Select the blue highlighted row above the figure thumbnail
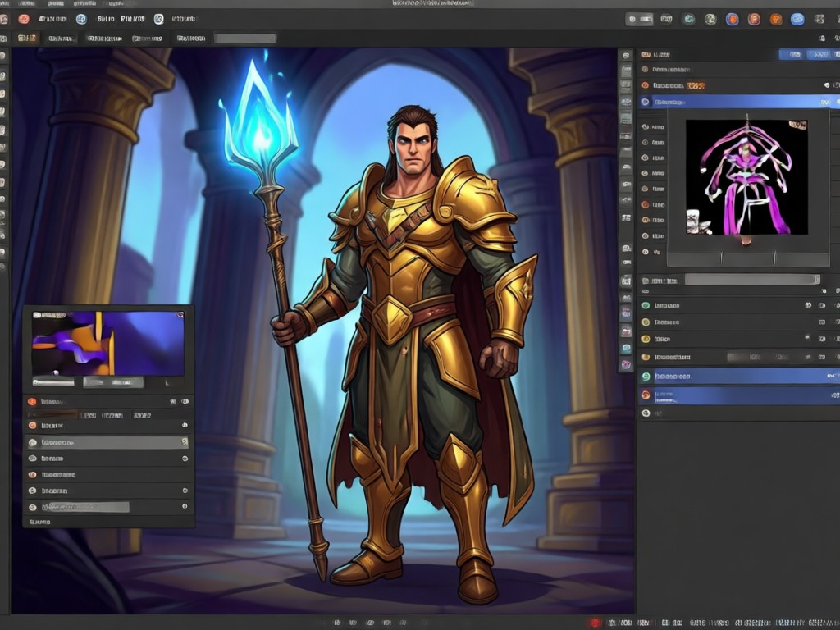840x630 pixels. pyautogui.click(x=739, y=102)
